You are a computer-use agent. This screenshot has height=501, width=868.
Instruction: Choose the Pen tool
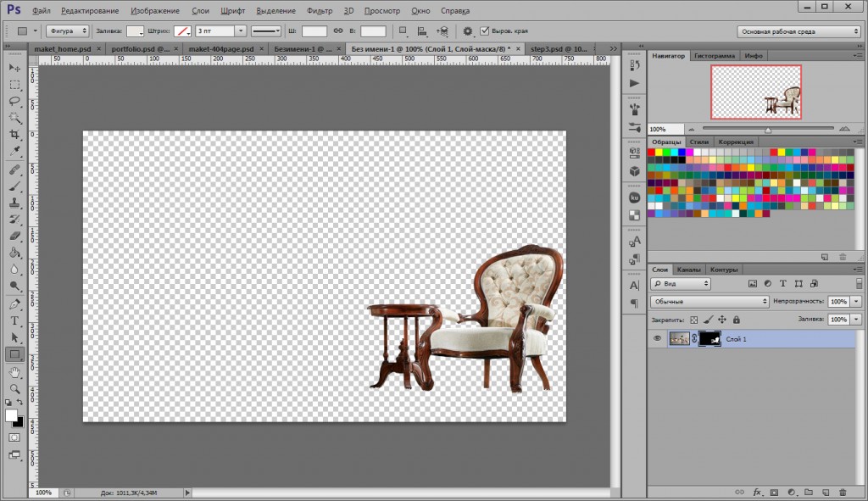click(x=14, y=304)
